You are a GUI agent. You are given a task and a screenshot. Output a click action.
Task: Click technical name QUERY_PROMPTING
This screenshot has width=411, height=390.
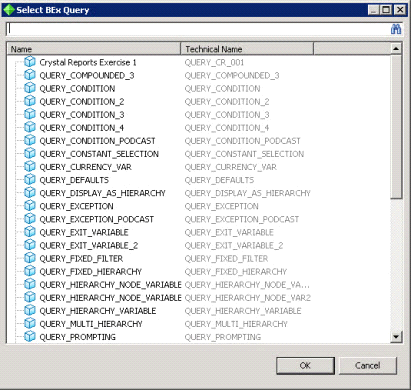pyautogui.click(x=223, y=337)
